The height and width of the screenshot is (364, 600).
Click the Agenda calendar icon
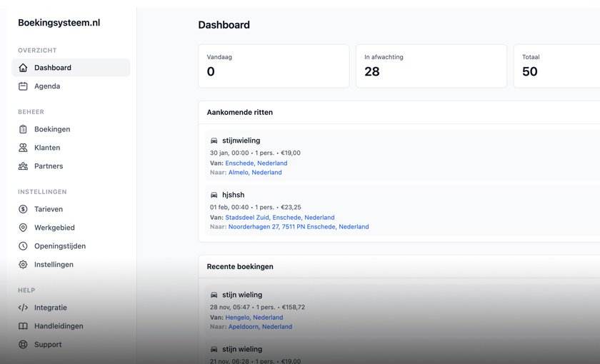pyautogui.click(x=23, y=86)
